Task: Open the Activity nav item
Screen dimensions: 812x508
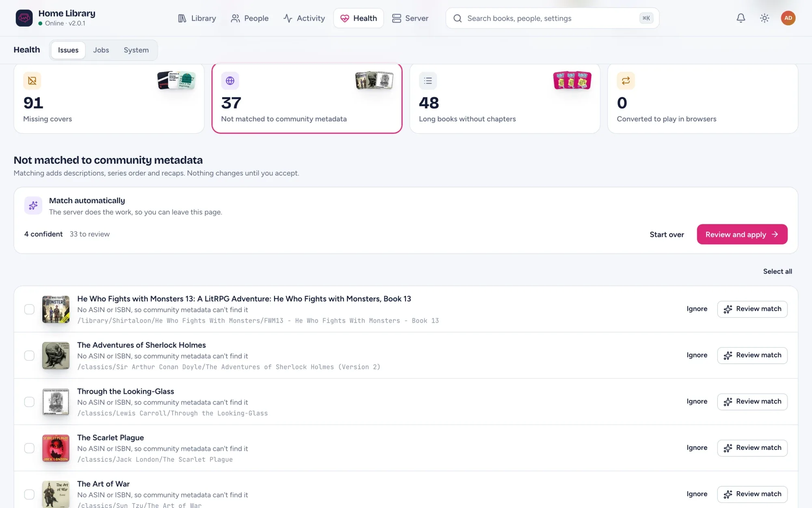Action: tap(304, 18)
